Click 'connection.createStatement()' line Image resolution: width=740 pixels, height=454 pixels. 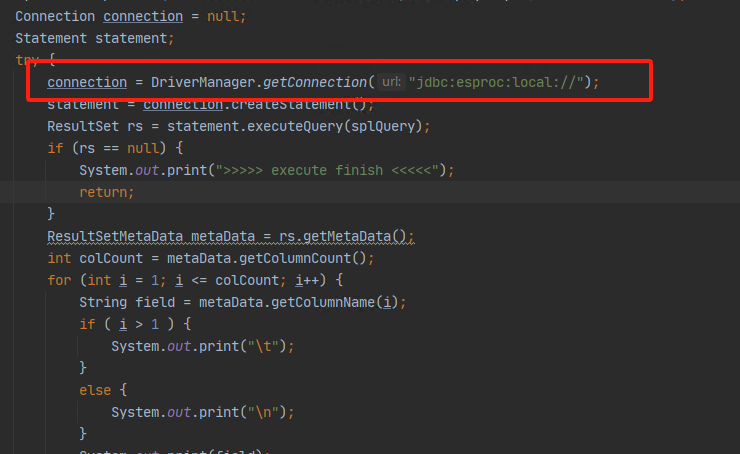point(210,104)
